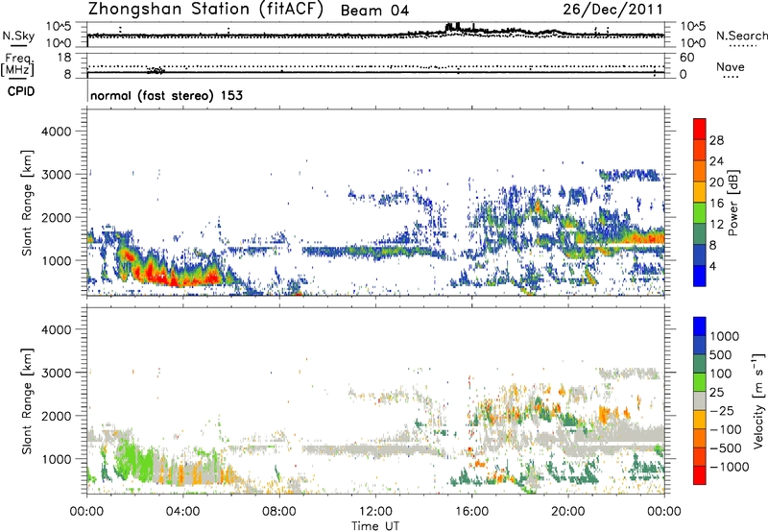Image resolution: width=768 pixels, height=532 pixels.
Task: Click the '20:00' time axis tick
Action: [567, 512]
